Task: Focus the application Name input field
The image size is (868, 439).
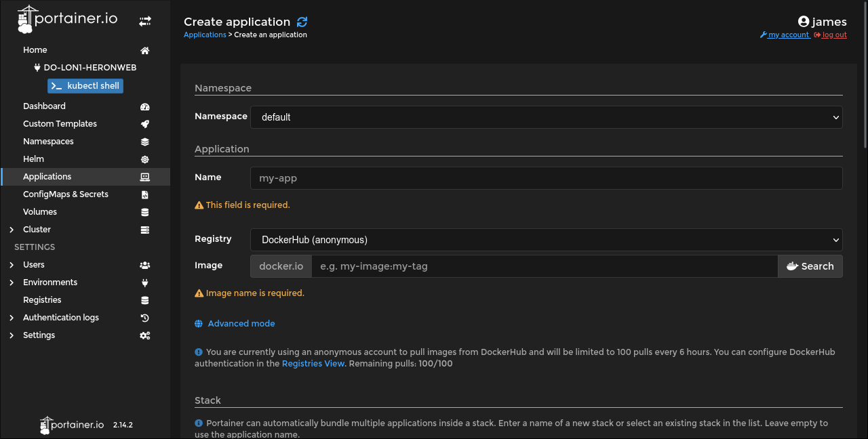Action: point(547,178)
